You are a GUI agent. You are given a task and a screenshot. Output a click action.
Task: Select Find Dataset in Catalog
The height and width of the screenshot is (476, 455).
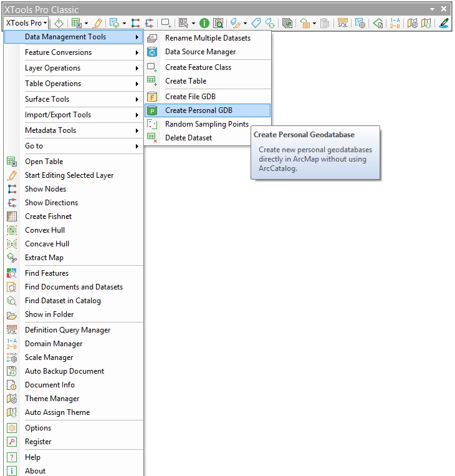(74, 301)
